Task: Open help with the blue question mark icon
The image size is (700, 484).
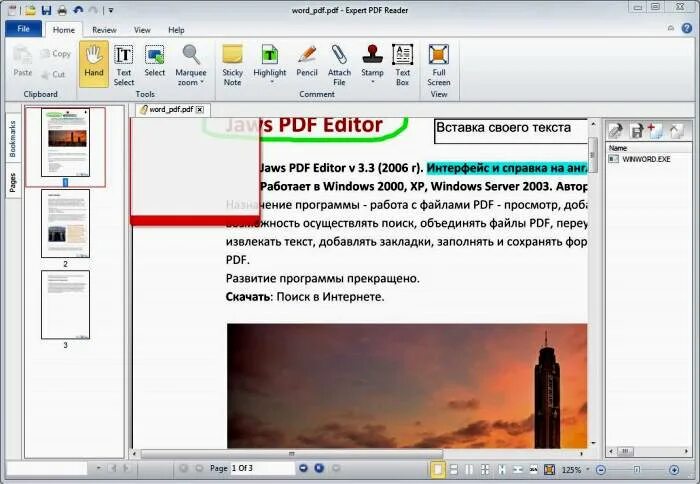Action: tap(687, 28)
